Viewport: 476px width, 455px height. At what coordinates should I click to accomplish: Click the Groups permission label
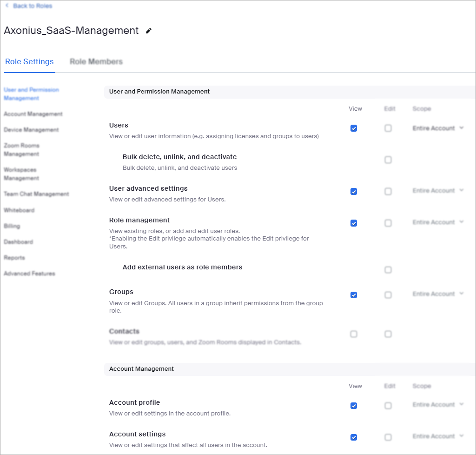click(x=121, y=292)
